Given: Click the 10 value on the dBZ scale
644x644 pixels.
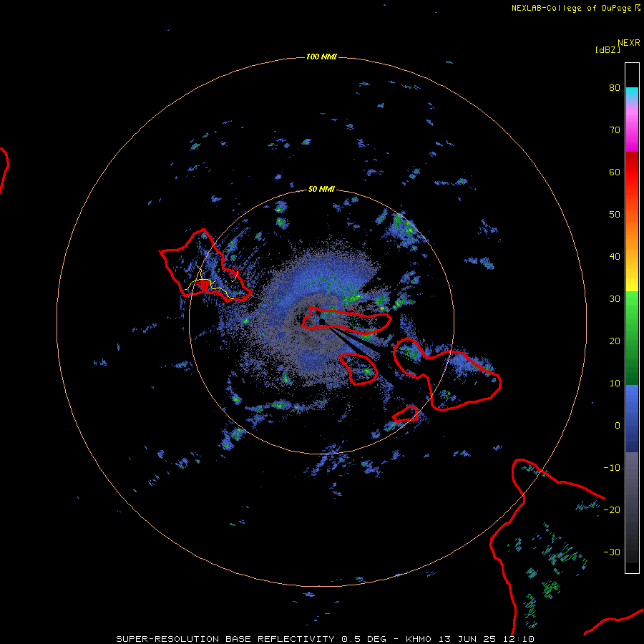Looking at the screenshot, I should [615, 384].
